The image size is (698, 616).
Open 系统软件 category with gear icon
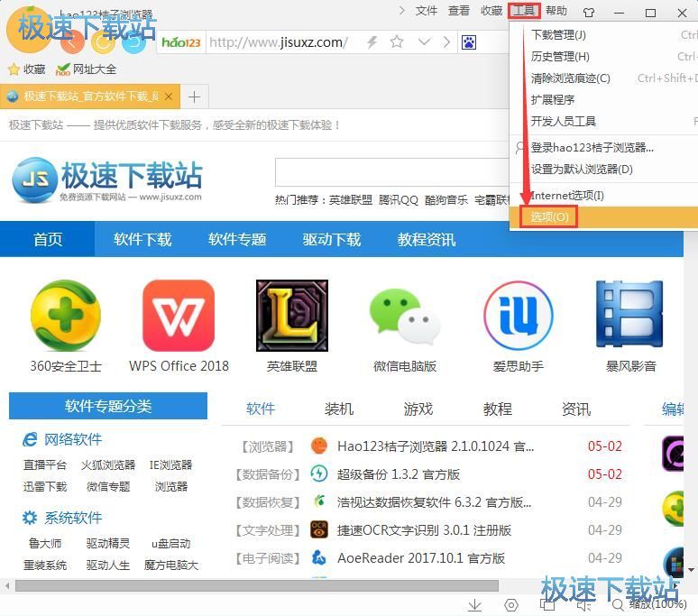point(62,518)
